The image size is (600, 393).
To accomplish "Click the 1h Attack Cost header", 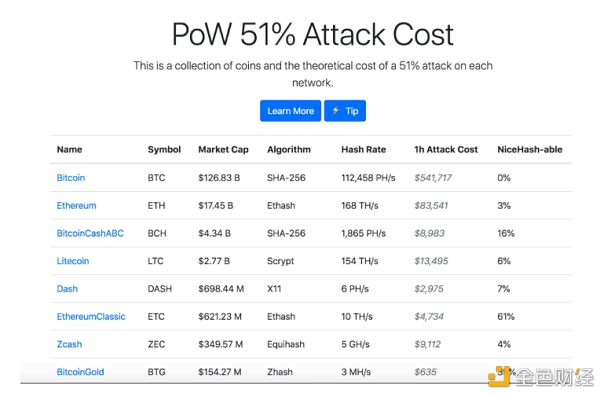I will (x=446, y=150).
